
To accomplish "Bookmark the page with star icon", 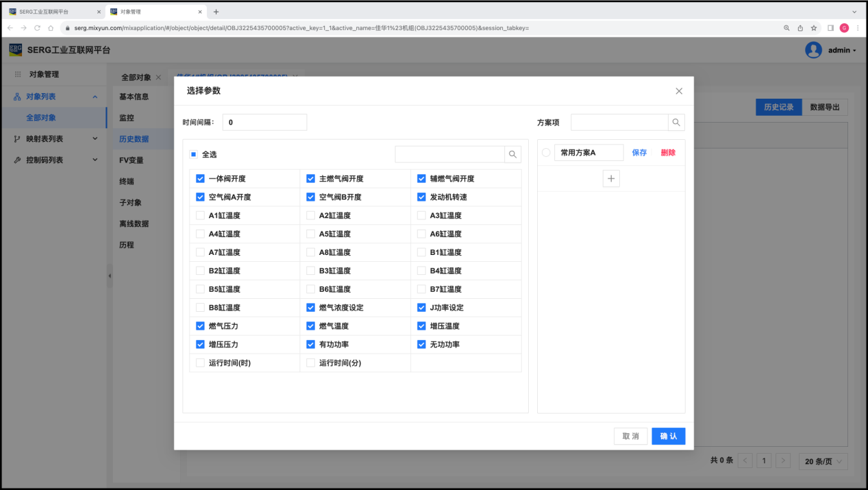I will pos(814,28).
